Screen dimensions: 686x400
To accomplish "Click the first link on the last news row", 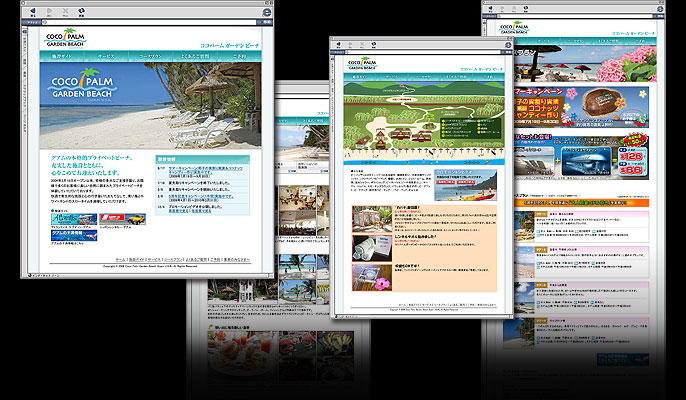I will pos(178,211).
